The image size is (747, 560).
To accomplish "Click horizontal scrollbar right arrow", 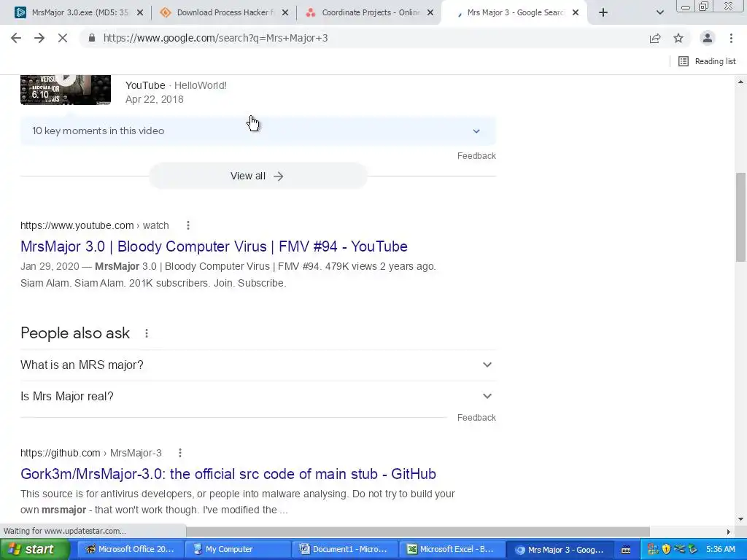I will click(729, 531).
